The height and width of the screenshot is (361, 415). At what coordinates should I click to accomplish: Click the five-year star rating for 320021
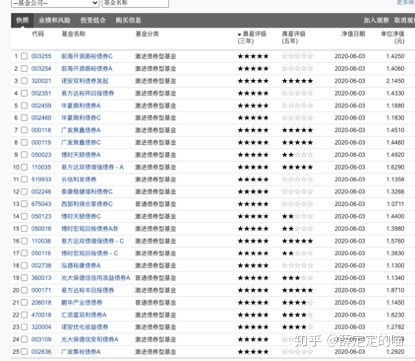tap(298, 81)
